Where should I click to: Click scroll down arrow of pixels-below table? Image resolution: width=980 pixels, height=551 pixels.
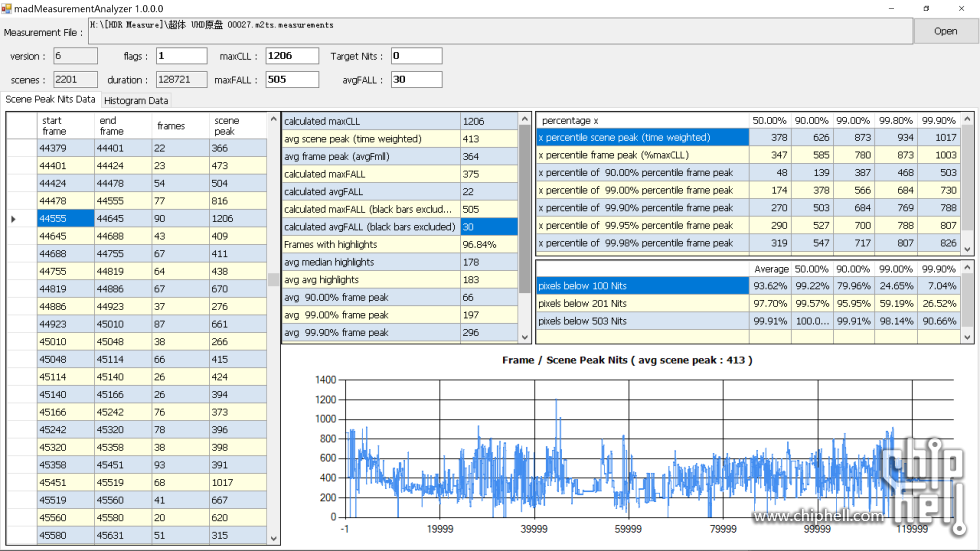tap(967, 338)
